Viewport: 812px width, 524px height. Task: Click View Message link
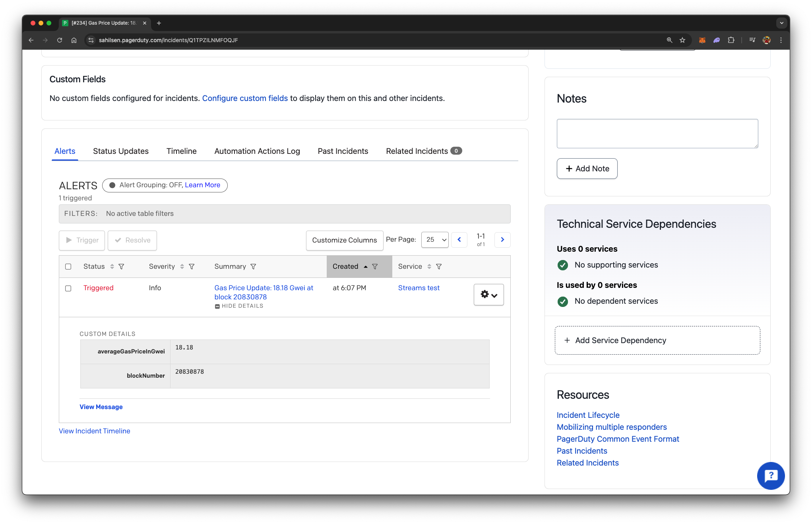tap(101, 407)
